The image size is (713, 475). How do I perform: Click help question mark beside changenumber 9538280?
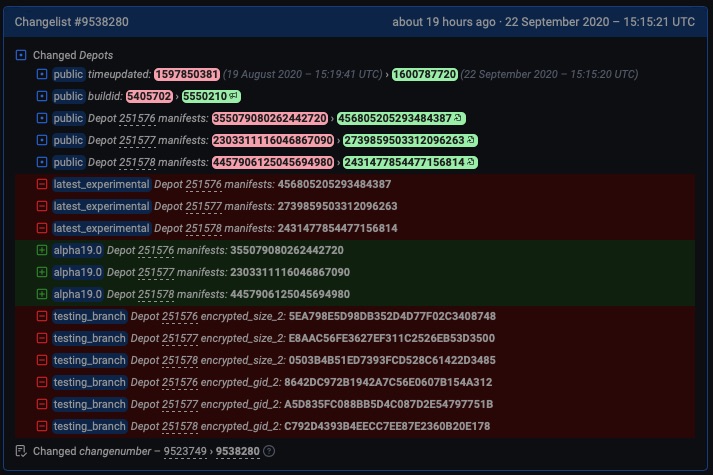point(269,451)
